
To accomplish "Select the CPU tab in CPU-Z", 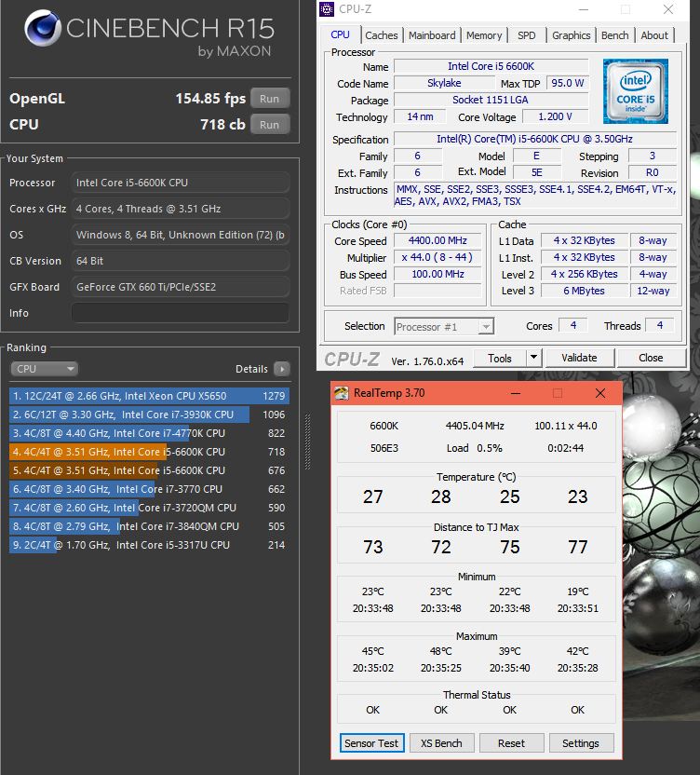I will pyautogui.click(x=340, y=34).
